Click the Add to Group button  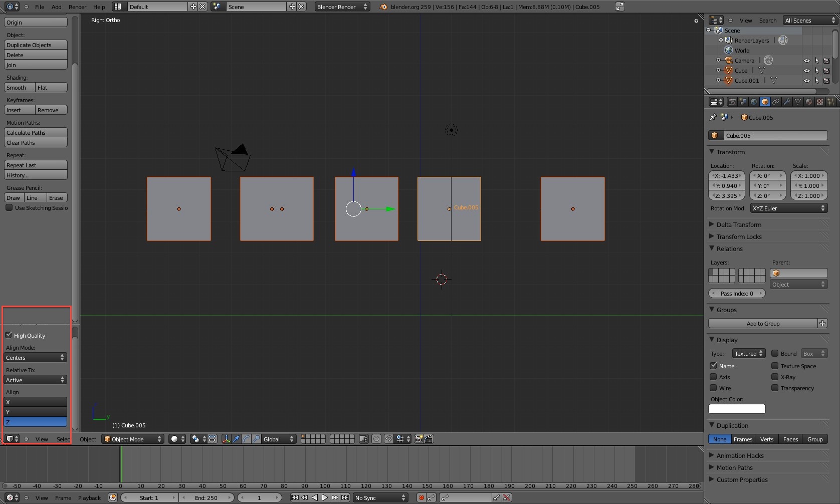point(763,323)
